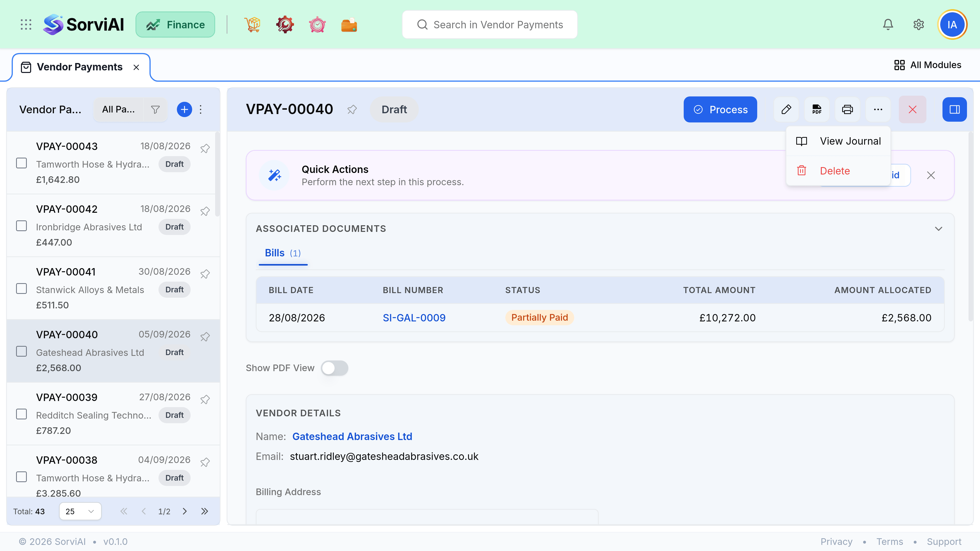Open the settings gear in header

point(919,25)
